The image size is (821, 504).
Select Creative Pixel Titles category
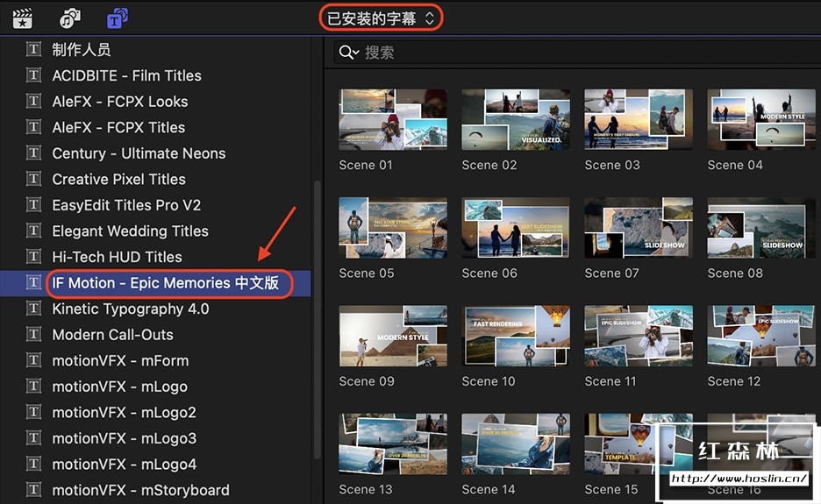[155, 179]
